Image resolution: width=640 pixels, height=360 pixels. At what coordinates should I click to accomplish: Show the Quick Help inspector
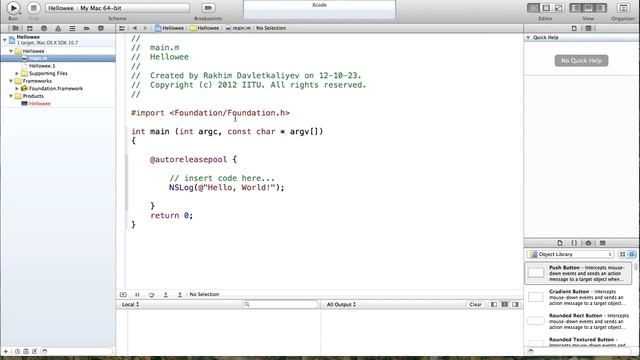(x=588, y=28)
